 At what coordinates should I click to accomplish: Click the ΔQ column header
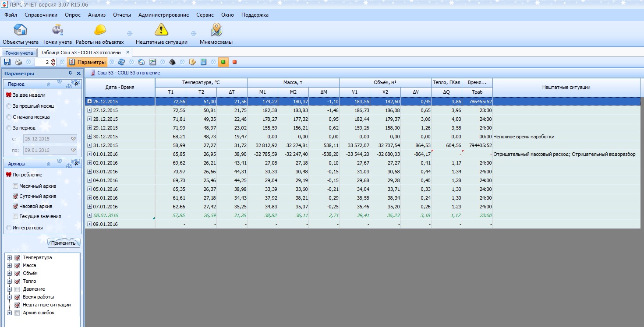(x=446, y=92)
